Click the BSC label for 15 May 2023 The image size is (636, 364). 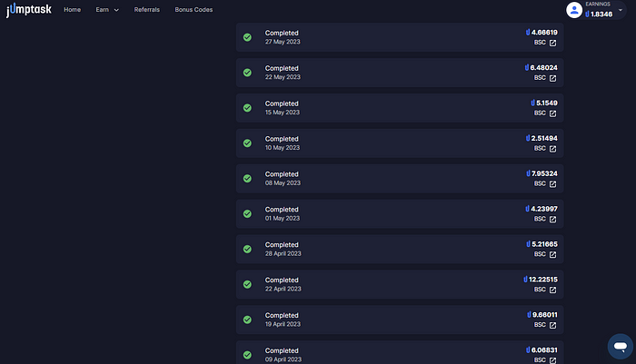pyautogui.click(x=540, y=113)
